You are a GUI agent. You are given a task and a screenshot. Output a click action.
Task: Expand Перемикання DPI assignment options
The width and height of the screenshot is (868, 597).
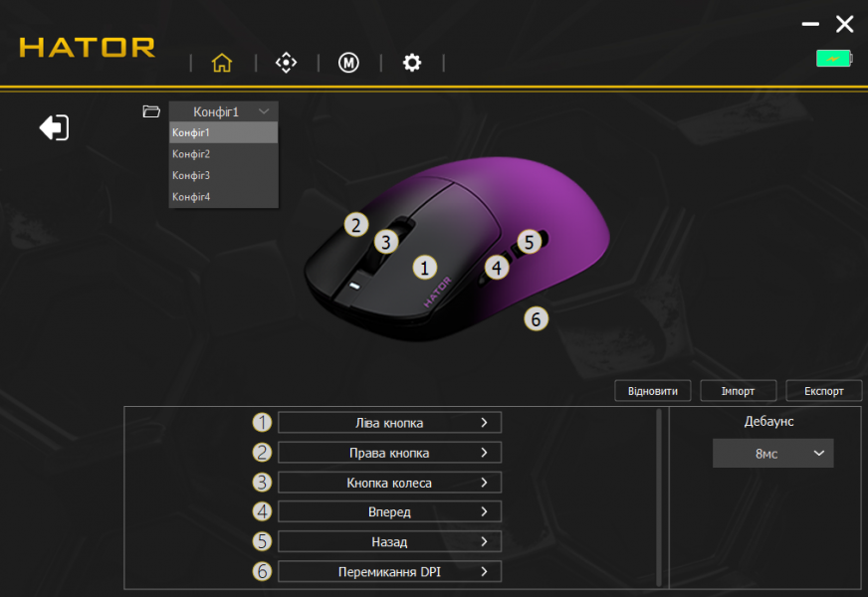pos(389,572)
